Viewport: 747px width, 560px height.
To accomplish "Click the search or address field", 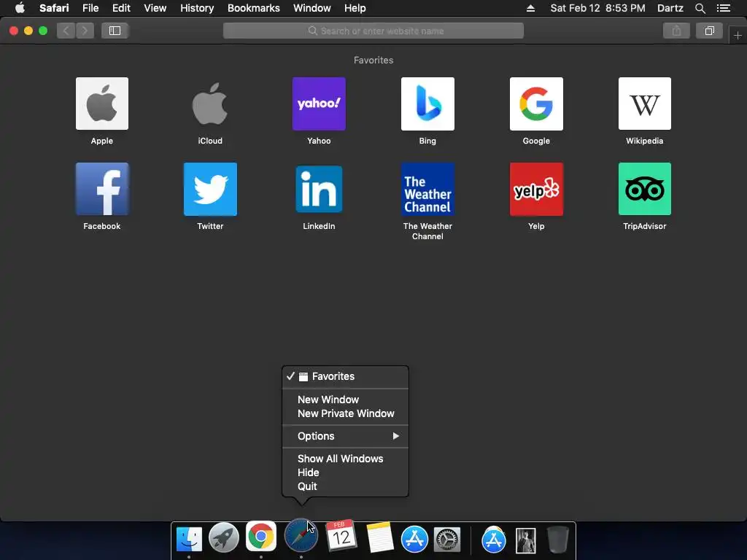I will point(373,31).
